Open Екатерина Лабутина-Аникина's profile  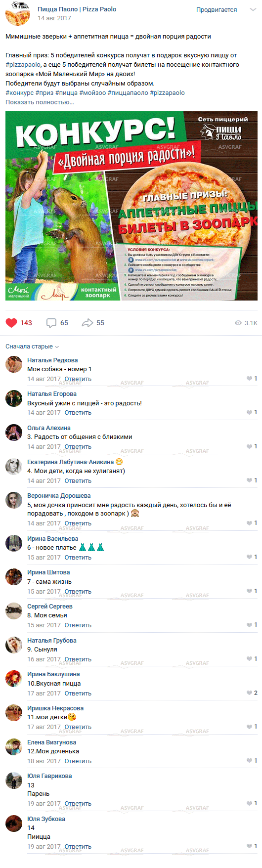coord(70,462)
